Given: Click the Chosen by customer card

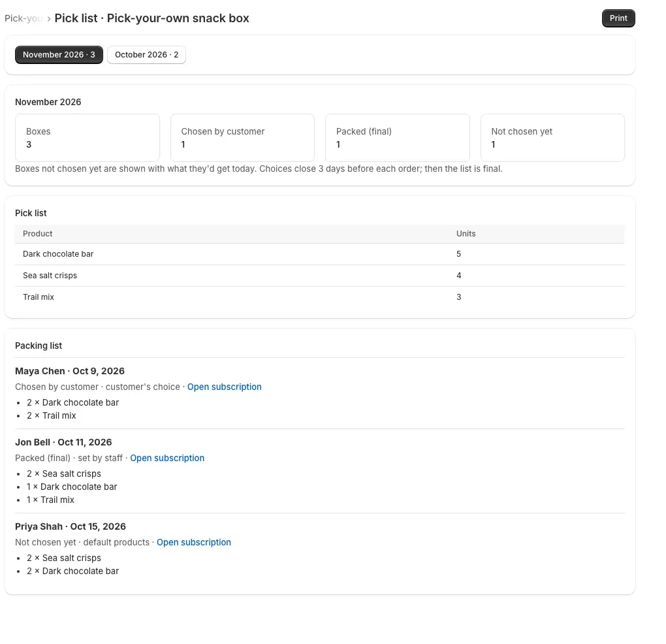Looking at the screenshot, I should (242, 138).
